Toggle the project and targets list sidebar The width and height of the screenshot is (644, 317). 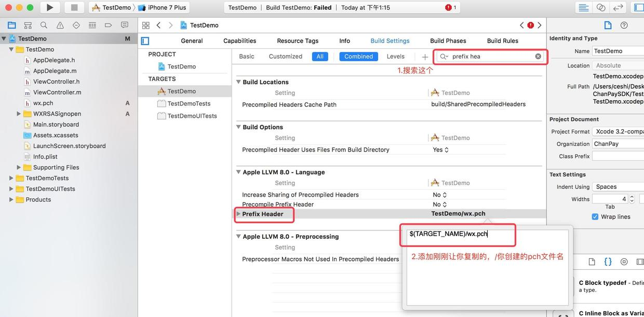145,41
